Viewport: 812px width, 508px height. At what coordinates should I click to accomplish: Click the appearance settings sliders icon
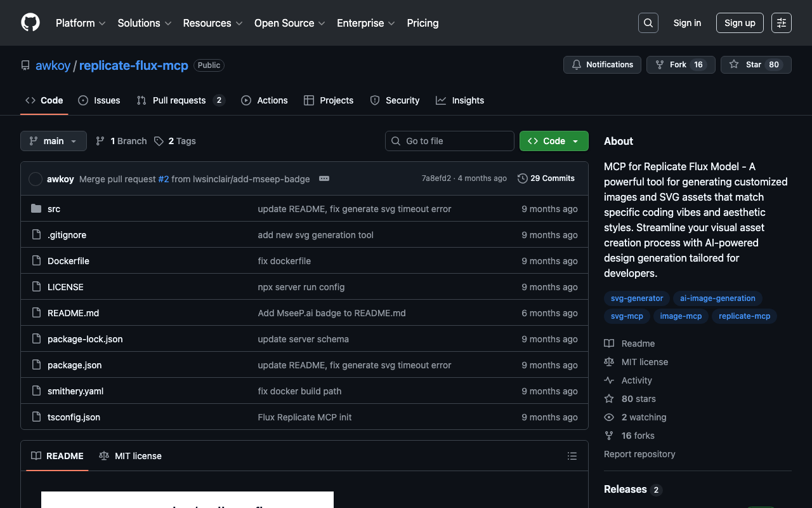(x=781, y=23)
